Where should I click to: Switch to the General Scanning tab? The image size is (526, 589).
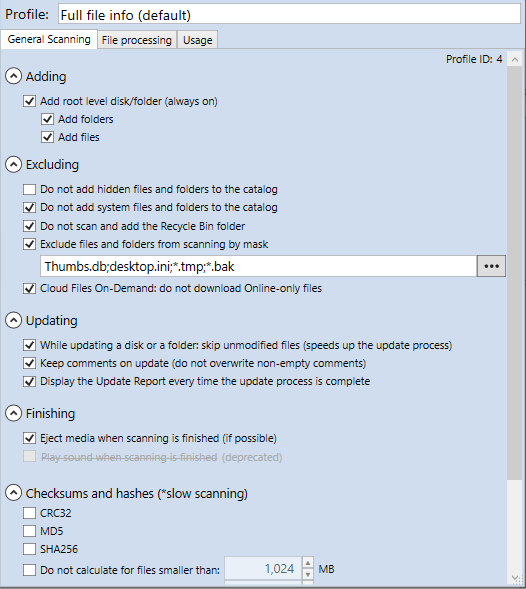coord(49,39)
